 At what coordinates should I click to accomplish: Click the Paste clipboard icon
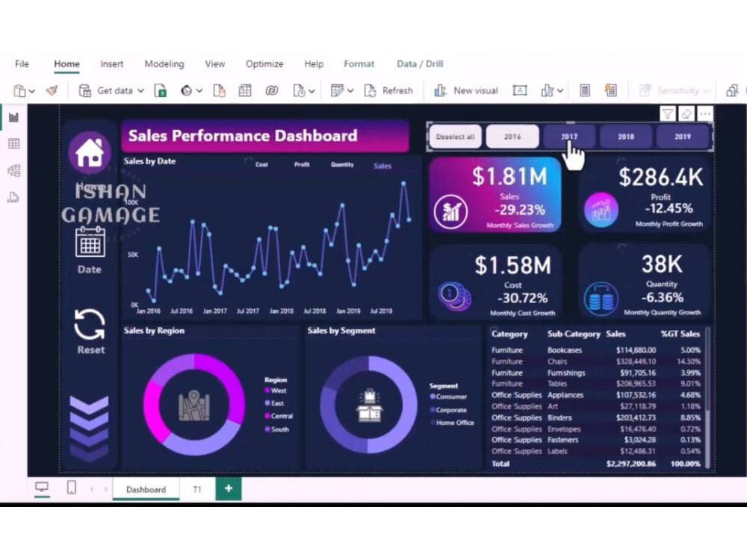[19, 90]
